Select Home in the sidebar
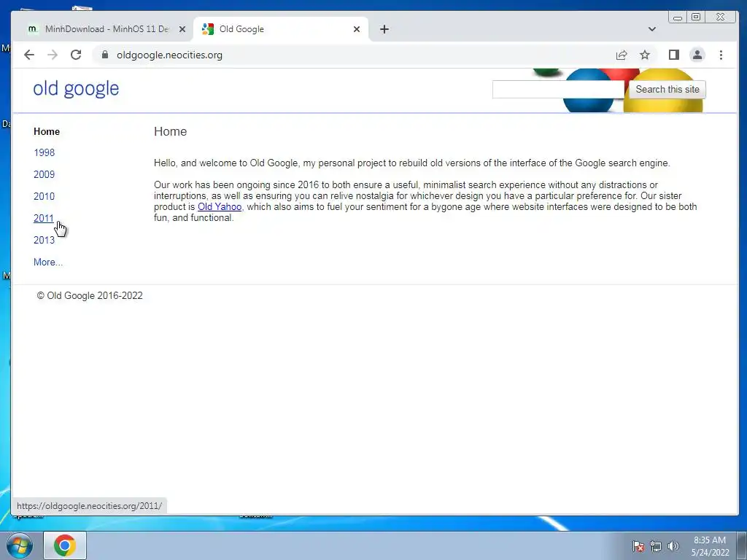 click(x=47, y=131)
